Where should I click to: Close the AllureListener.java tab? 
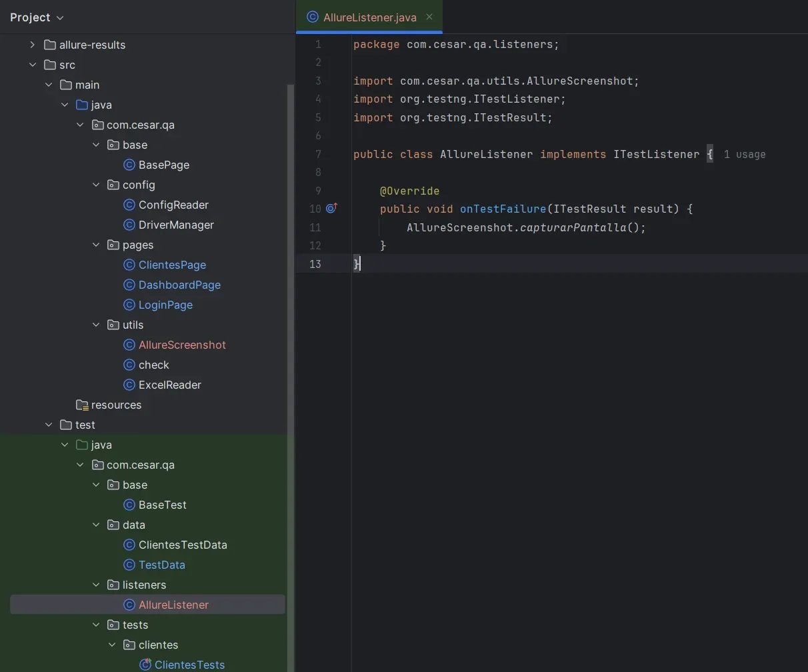point(429,17)
